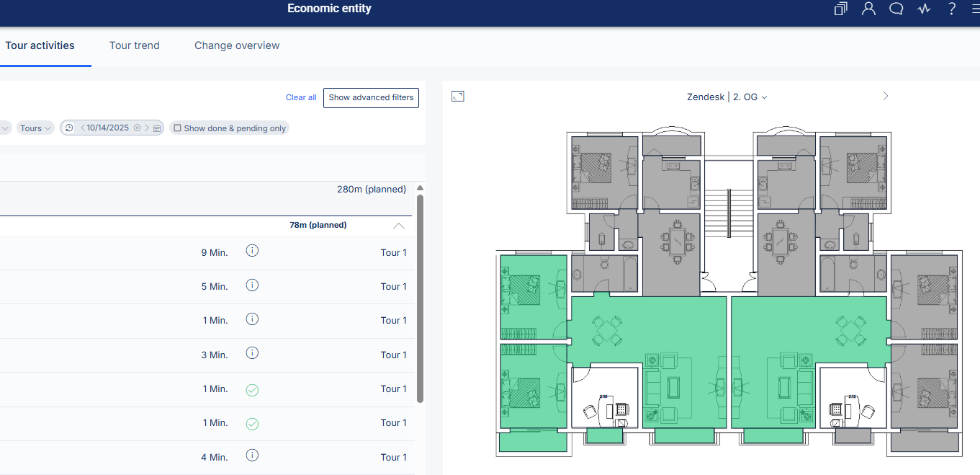Viewport: 980px width, 475px height.
Task: Open help via question mark icon
Action: tap(952, 9)
